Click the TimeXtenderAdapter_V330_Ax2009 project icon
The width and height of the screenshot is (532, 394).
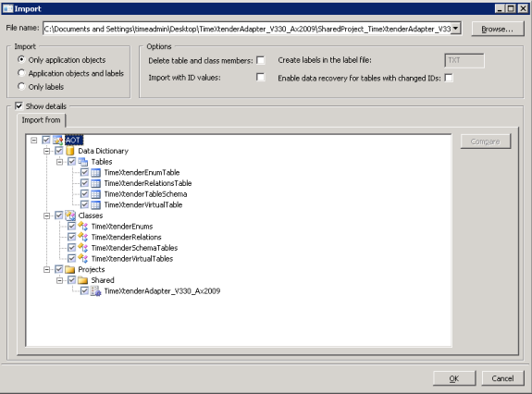(x=96, y=291)
